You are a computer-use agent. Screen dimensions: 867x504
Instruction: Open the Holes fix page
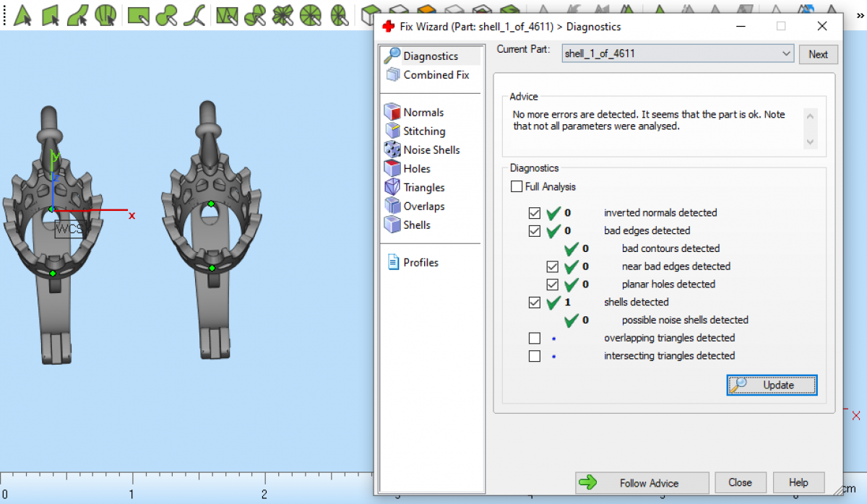416,169
